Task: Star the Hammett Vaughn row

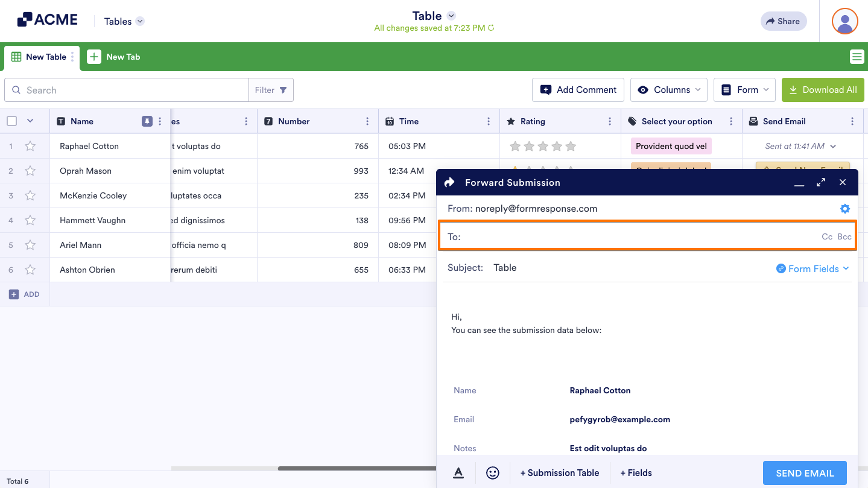Action: [x=30, y=220]
